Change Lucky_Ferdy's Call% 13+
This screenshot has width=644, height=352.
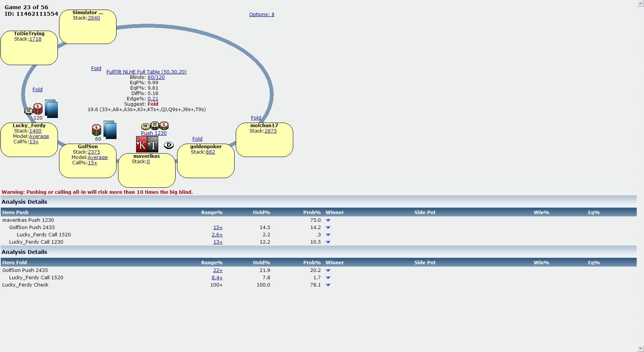(x=34, y=141)
